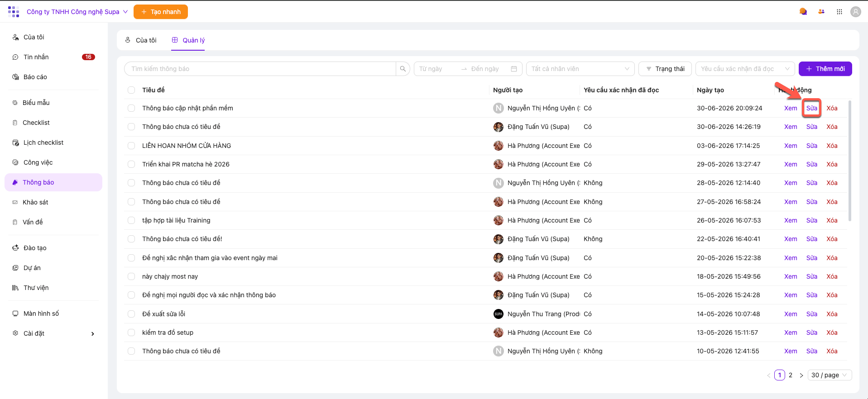Click the calendar icon in date range
The width and height of the screenshot is (868, 399).
514,69
